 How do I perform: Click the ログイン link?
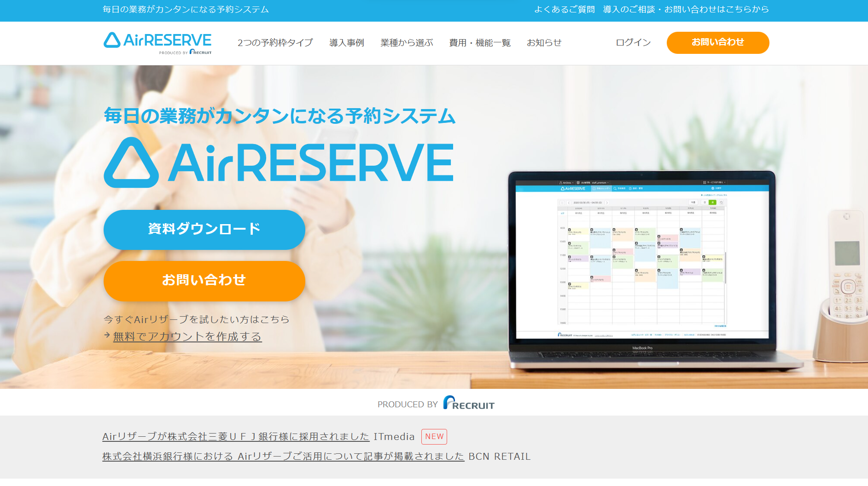[x=633, y=42]
